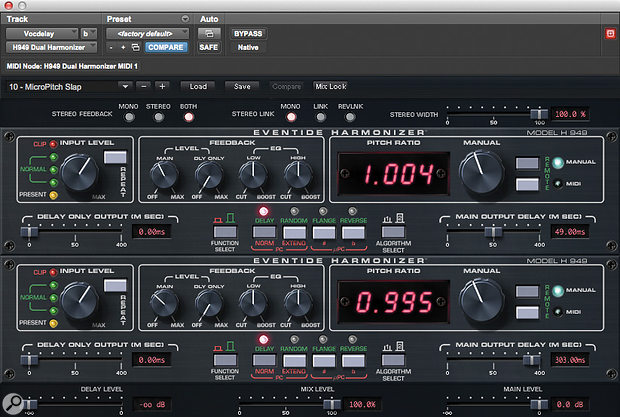Screen dimensions: 620x417
Task: Click the upper main output delay slider
Action: [x=493, y=232]
